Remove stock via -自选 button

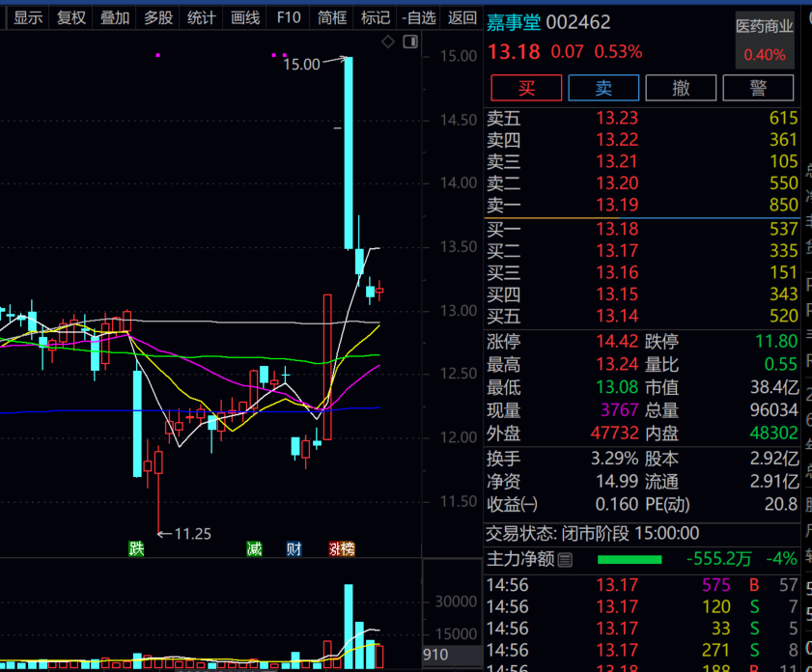click(419, 18)
